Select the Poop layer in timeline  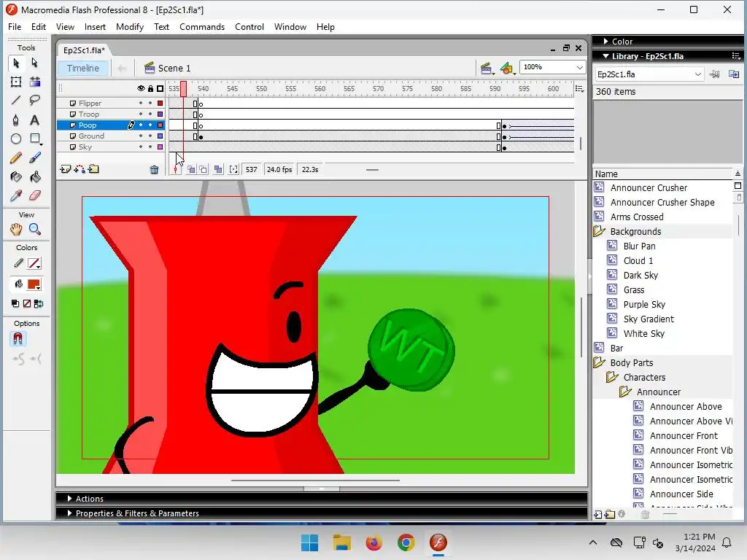(x=88, y=125)
